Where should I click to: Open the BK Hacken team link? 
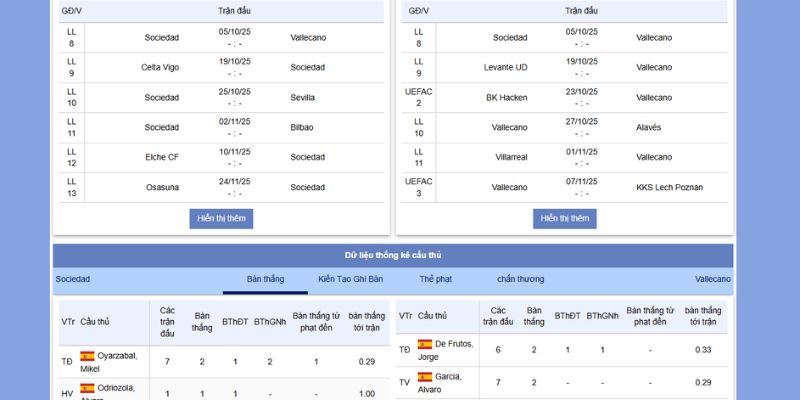pos(506,97)
